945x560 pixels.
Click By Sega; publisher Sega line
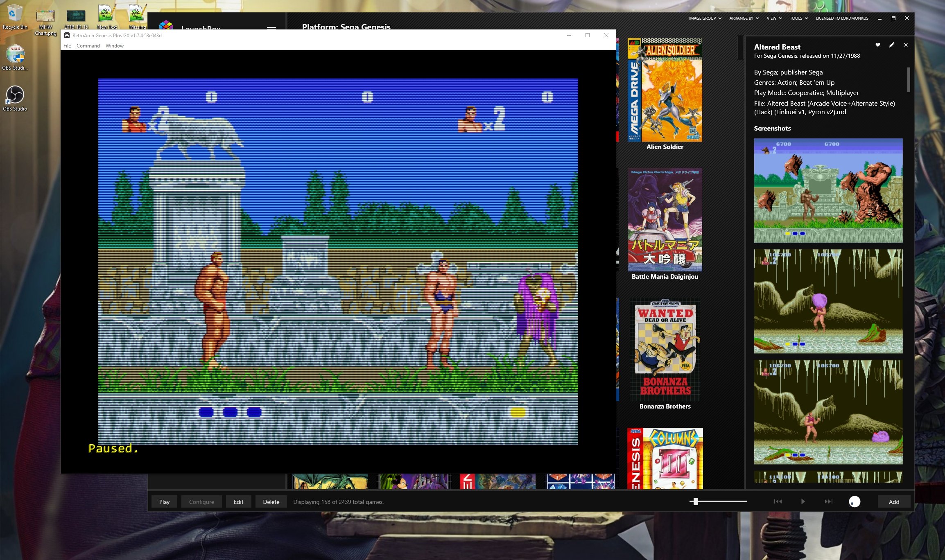tap(788, 72)
